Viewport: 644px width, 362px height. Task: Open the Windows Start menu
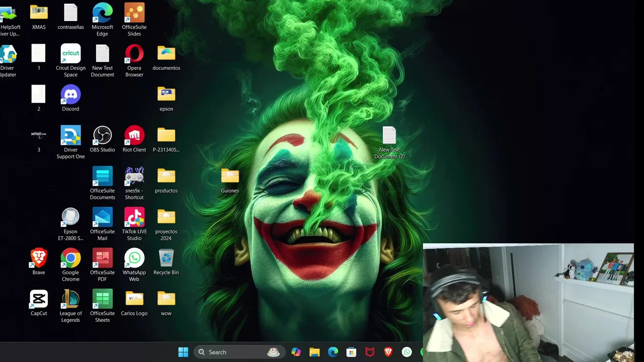[x=183, y=352]
